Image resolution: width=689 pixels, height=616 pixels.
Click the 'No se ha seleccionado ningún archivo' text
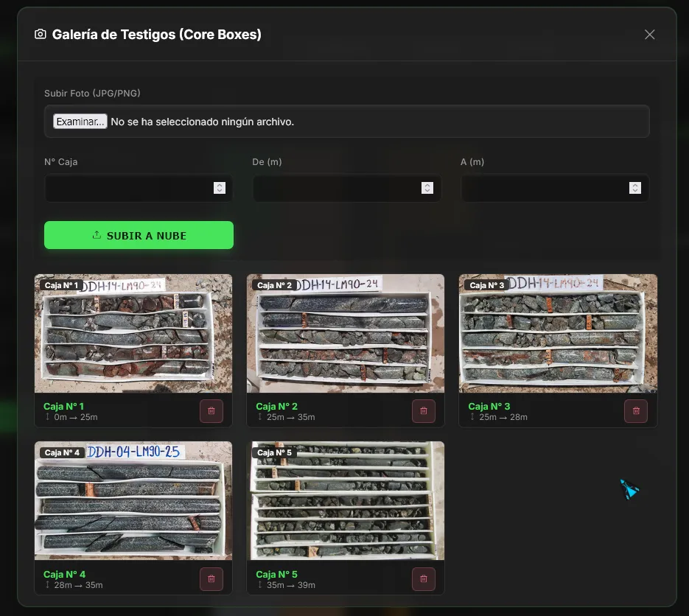(x=202, y=122)
